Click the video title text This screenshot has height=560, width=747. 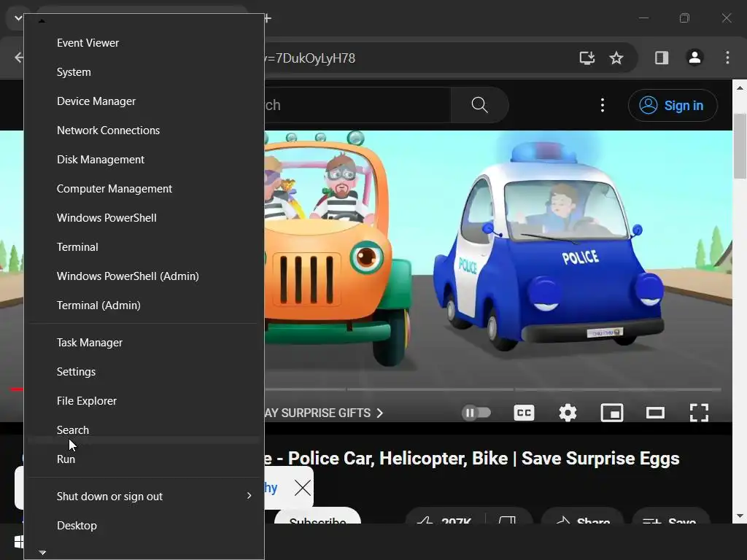[472, 458]
